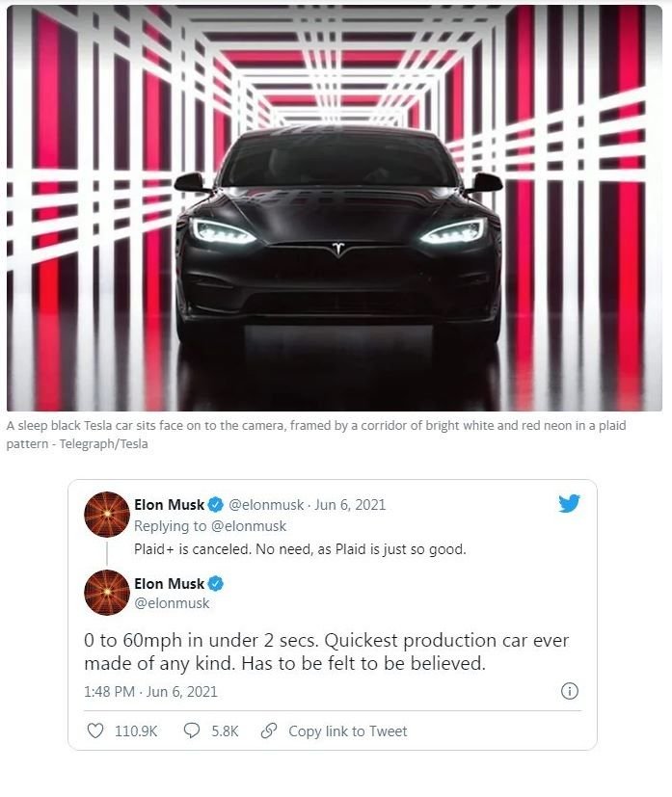Open the @elonmusk handle under the main tweet name

tap(172, 603)
